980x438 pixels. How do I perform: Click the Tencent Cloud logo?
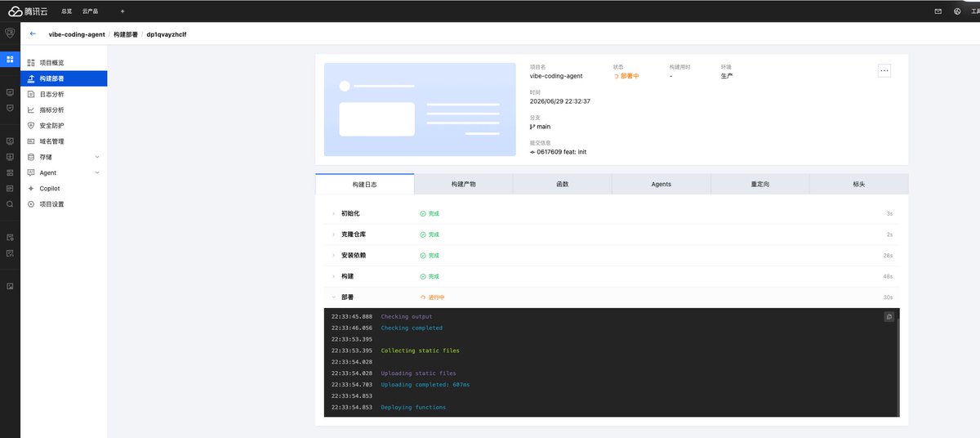[29, 11]
